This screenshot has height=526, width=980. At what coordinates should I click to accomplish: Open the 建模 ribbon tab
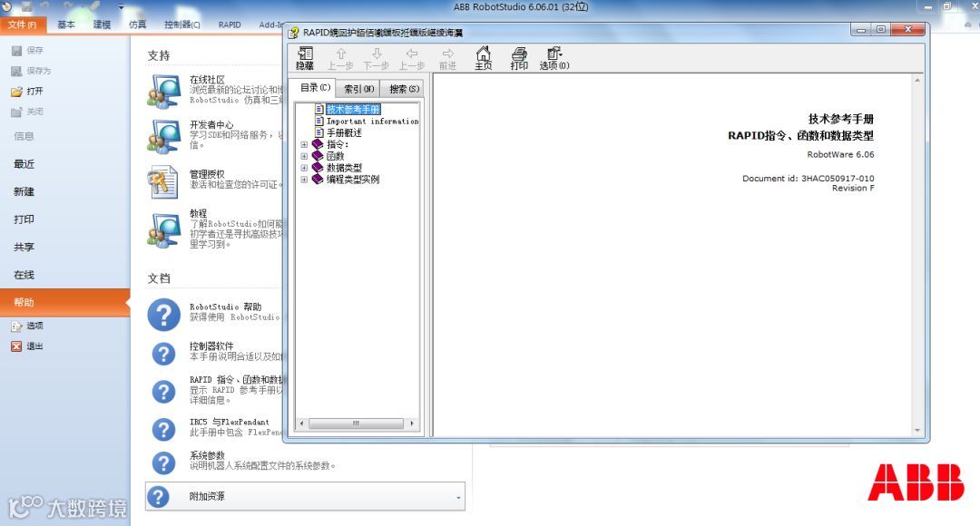pyautogui.click(x=102, y=25)
